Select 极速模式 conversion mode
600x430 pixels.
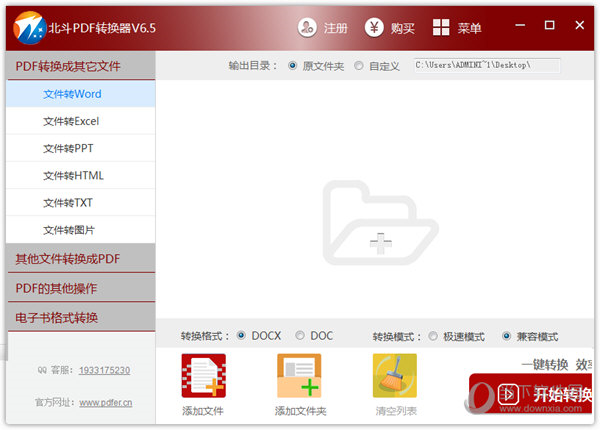point(433,336)
